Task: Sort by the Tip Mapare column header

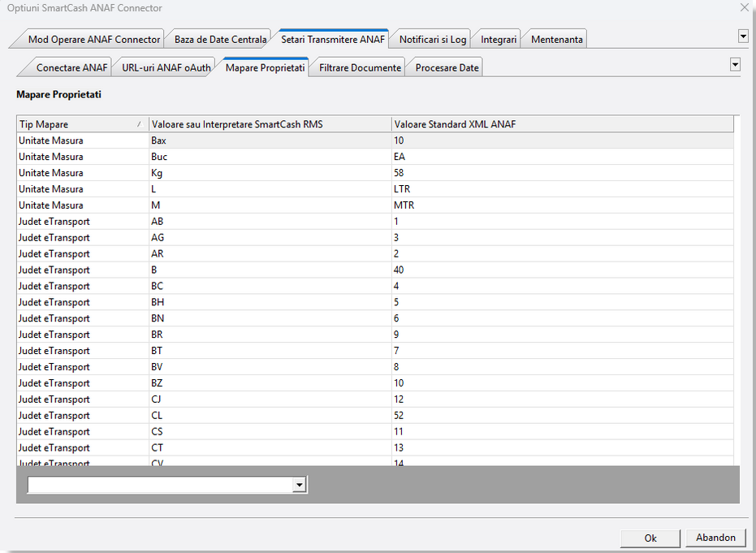Action: (x=83, y=124)
